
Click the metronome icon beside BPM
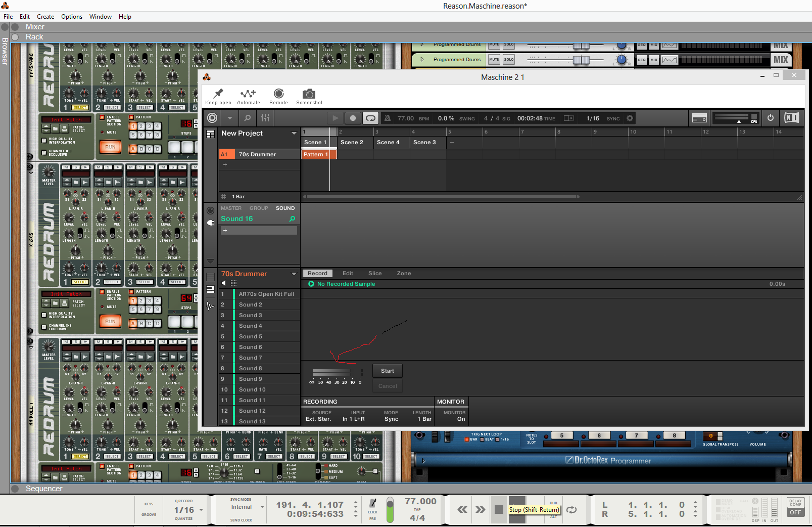pyautogui.click(x=388, y=118)
